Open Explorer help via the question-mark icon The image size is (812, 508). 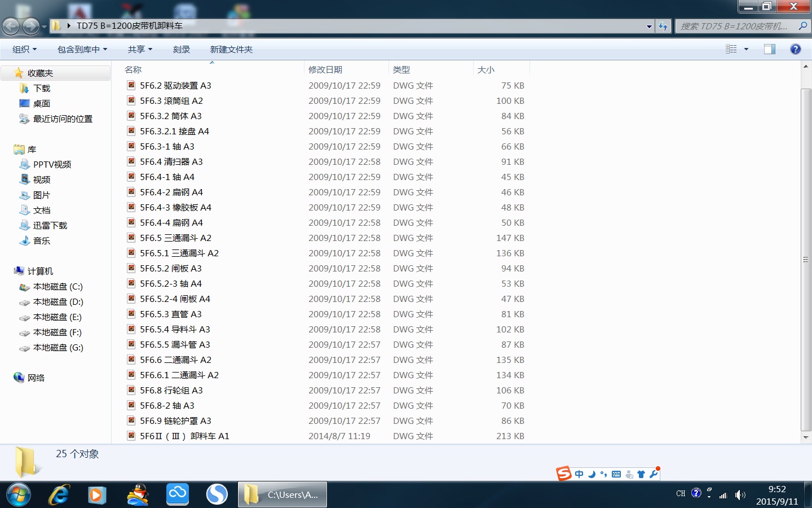(796, 49)
